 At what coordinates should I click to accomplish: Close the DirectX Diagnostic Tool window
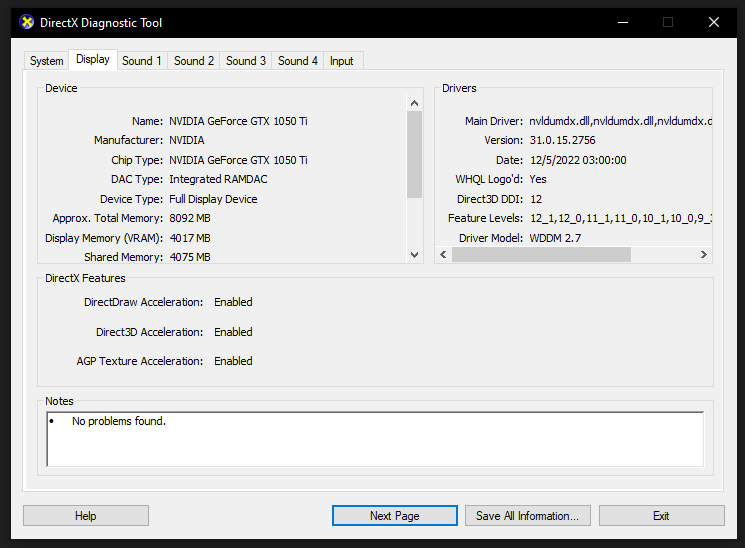pos(713,22)
